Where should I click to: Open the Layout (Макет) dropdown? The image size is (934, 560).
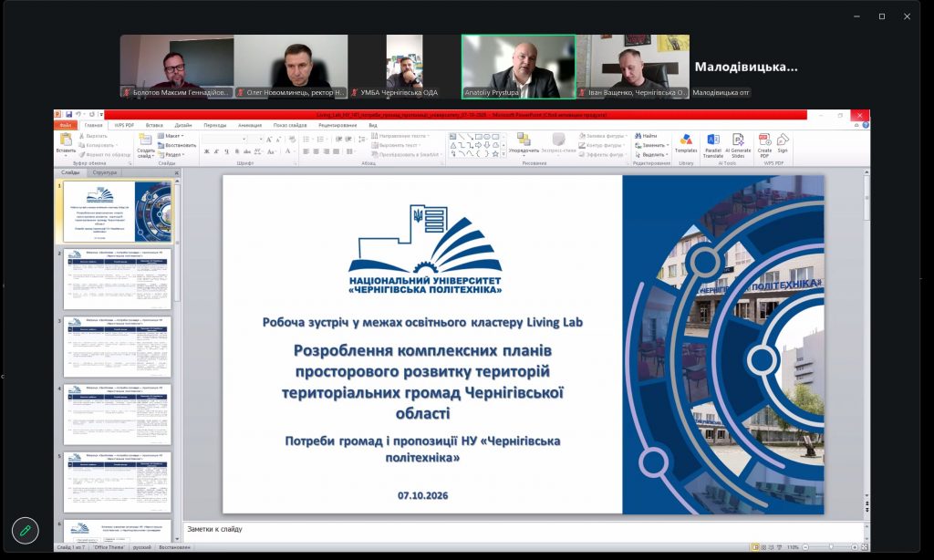[171, 136]
